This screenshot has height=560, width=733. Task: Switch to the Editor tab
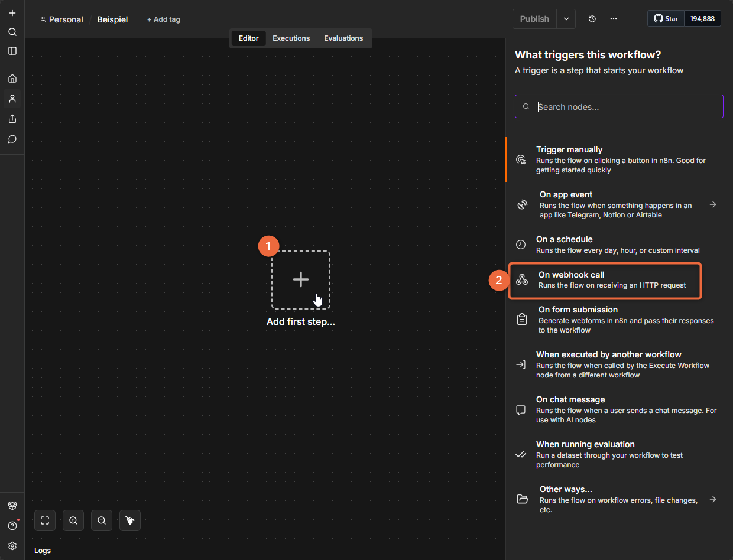[248, 38]
